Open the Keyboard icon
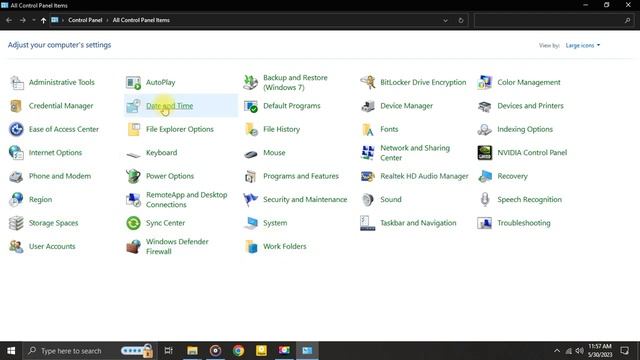This screenshot has height=360, width=640. (133, 154)
